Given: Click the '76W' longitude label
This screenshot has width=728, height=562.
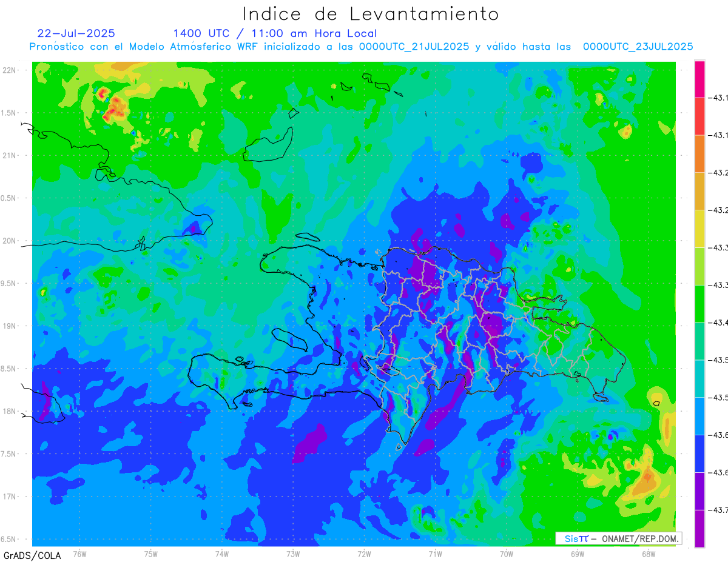Looking at the screenshot, I should point(79,554).
